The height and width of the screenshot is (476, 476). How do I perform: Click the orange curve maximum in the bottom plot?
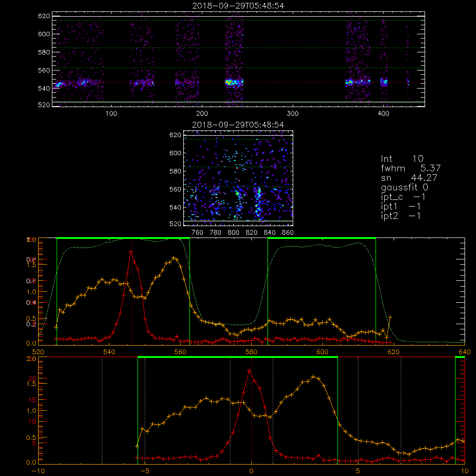pyautogui.click(x=314, y=377)
